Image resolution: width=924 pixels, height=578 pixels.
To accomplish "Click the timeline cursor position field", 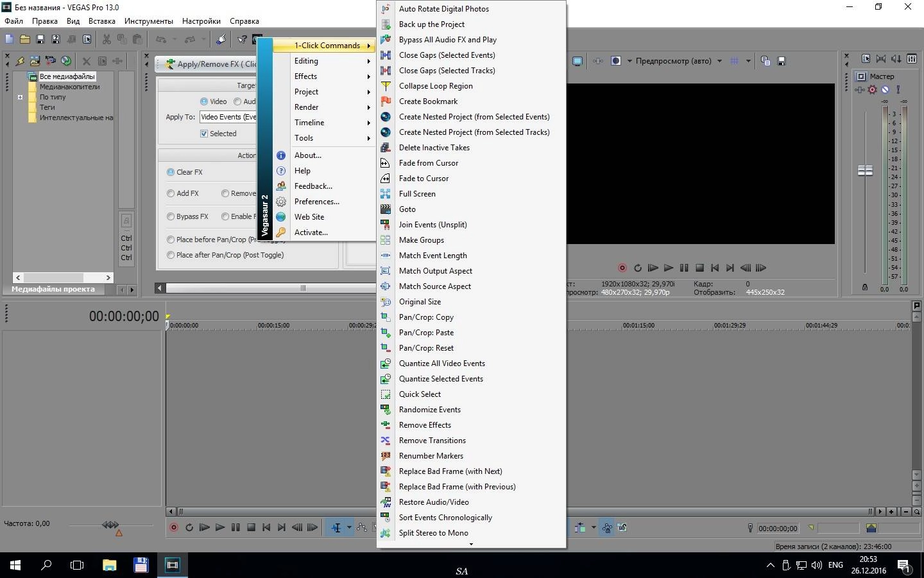I will (778, 529).
